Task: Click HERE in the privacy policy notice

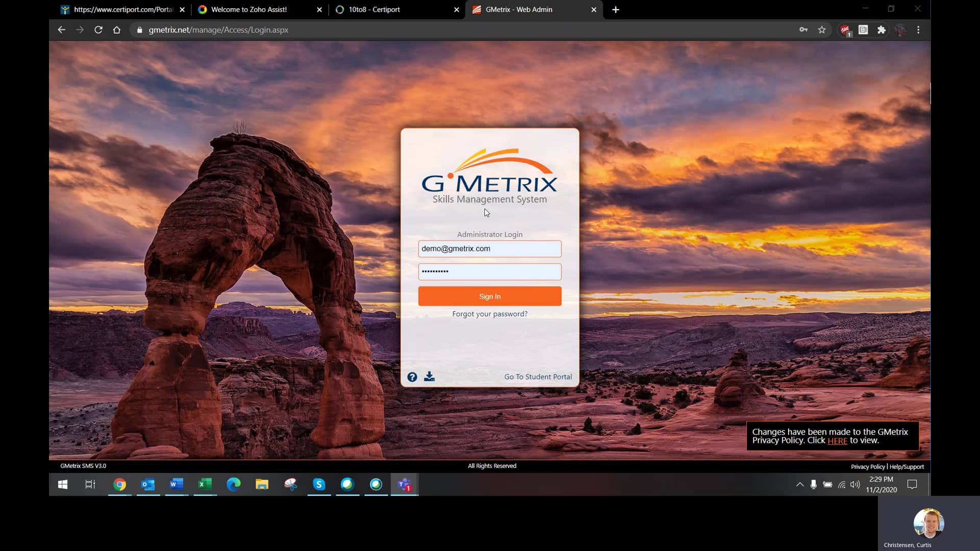Action: click(x=837, y=441)
